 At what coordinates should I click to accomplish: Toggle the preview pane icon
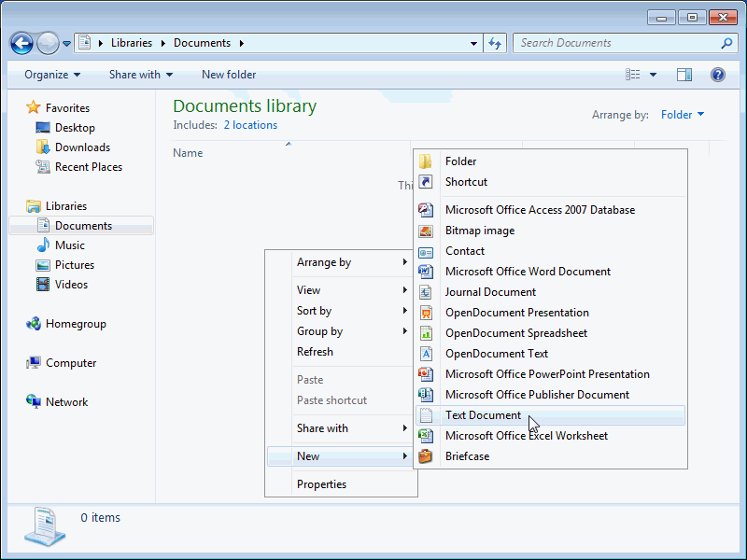(684, 75)
